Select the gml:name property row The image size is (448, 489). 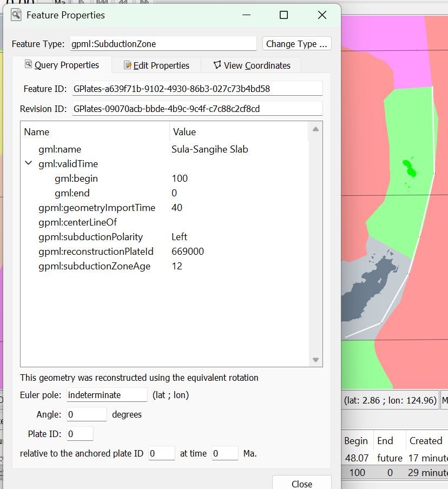(x=60, y=149)
